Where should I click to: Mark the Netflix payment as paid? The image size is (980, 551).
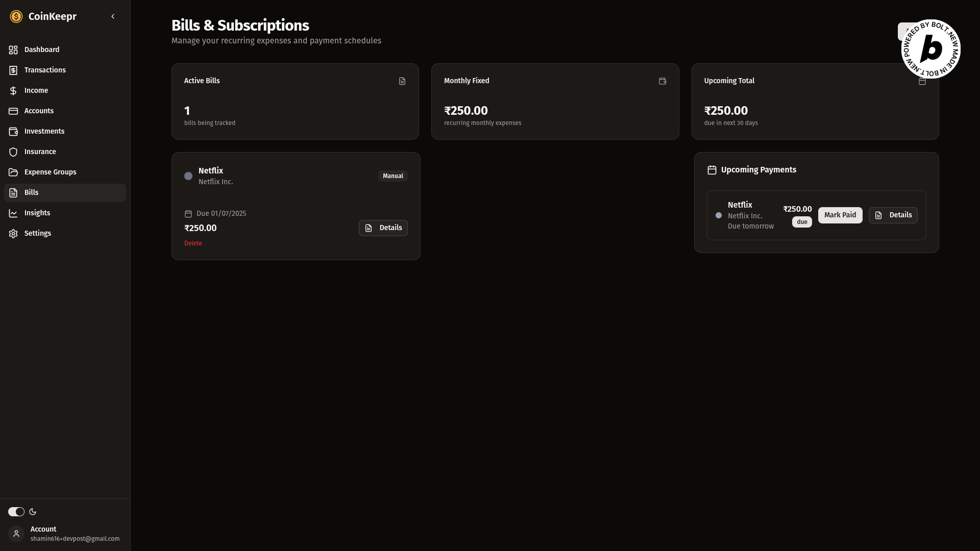click(x=840, y=215)
